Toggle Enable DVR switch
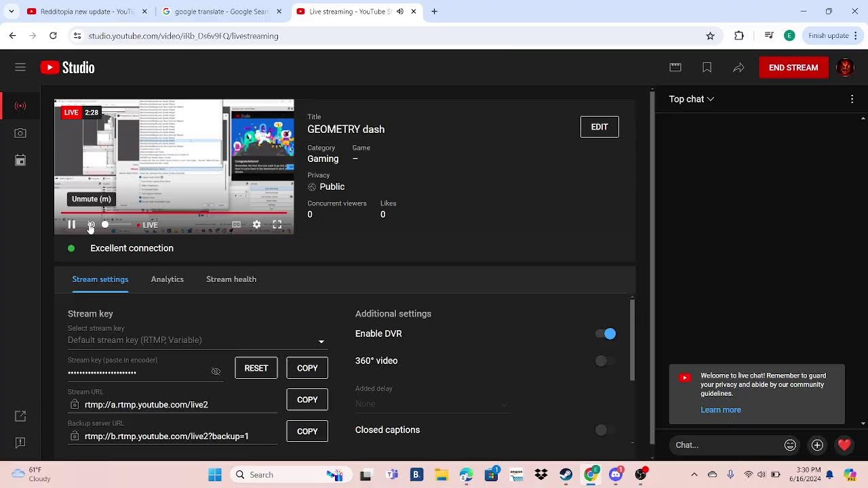The height and width of the screenshot is (488, 868). (x=605, y=333)
